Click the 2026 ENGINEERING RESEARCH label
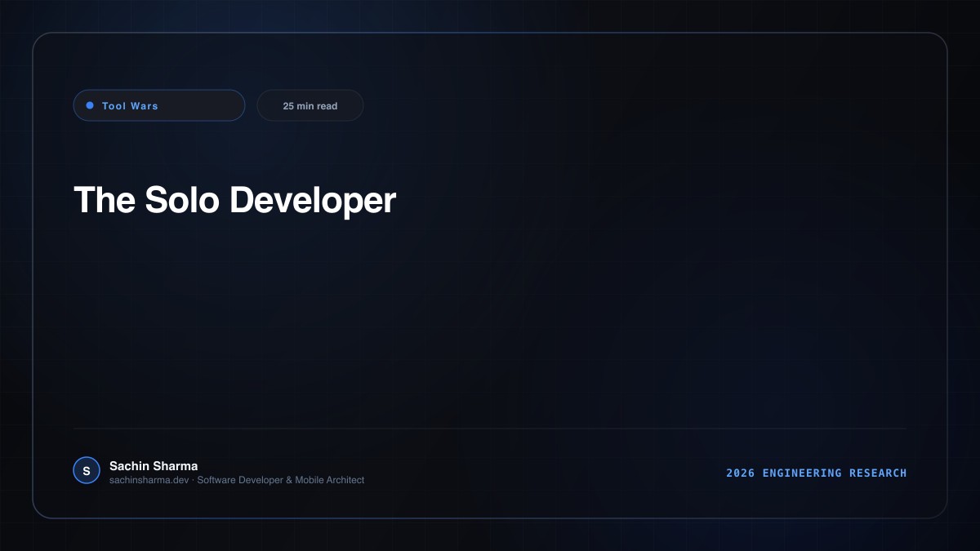The height and width of the screenshot is (551, 980). tap(817, 473)
